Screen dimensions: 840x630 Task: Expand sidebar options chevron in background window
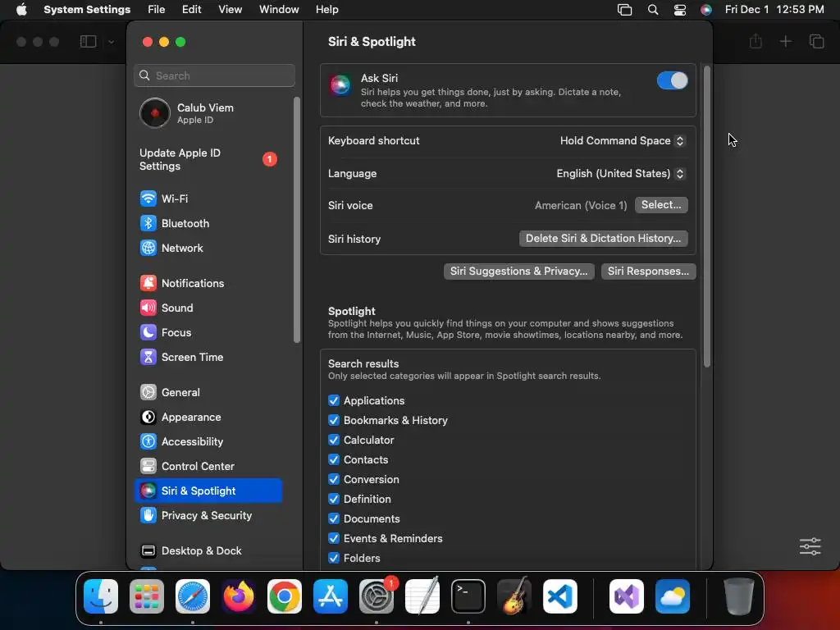[111, 42]
